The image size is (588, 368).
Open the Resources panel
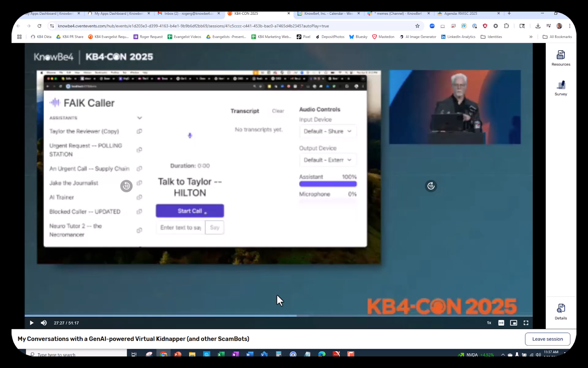[561, 58]
